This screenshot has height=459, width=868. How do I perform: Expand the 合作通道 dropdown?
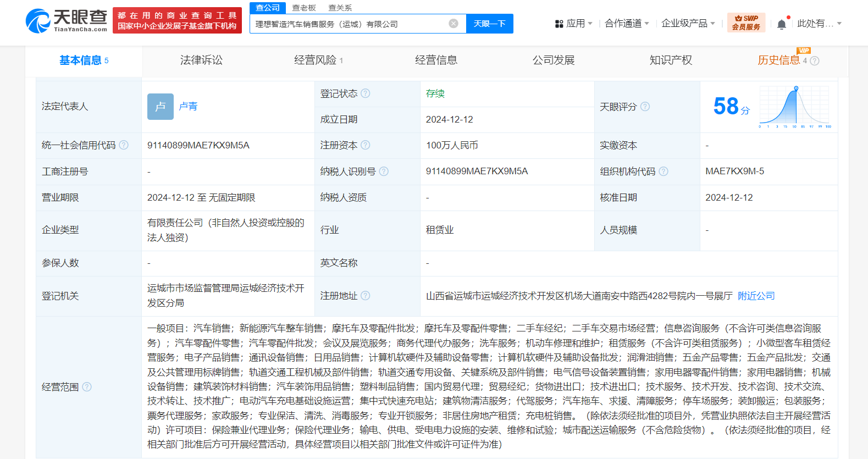[627, 24]
